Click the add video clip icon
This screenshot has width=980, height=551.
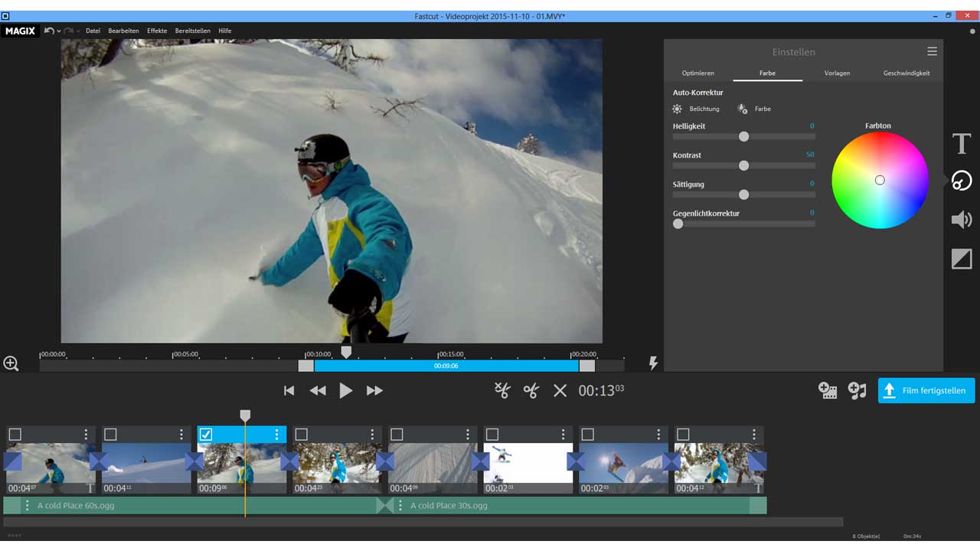point(828,390)
